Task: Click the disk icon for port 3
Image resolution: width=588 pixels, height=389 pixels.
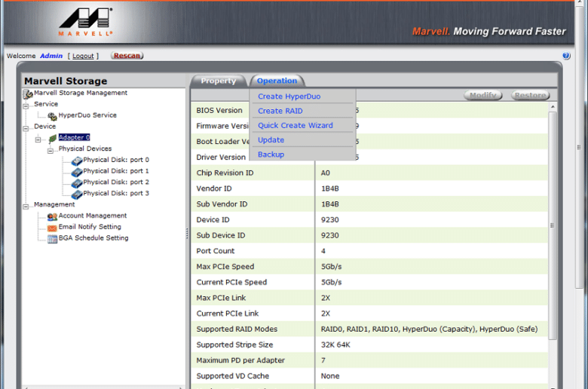Action: click(x=77, y=194)
